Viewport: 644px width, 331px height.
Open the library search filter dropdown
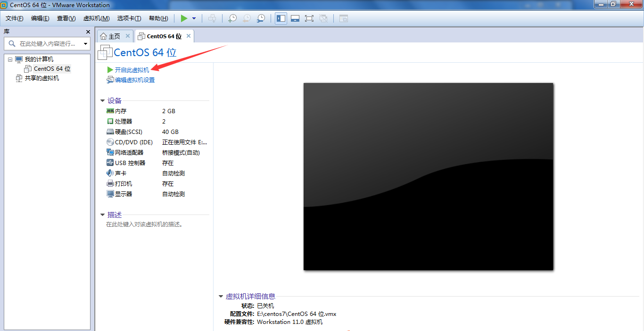click(85, 44)
